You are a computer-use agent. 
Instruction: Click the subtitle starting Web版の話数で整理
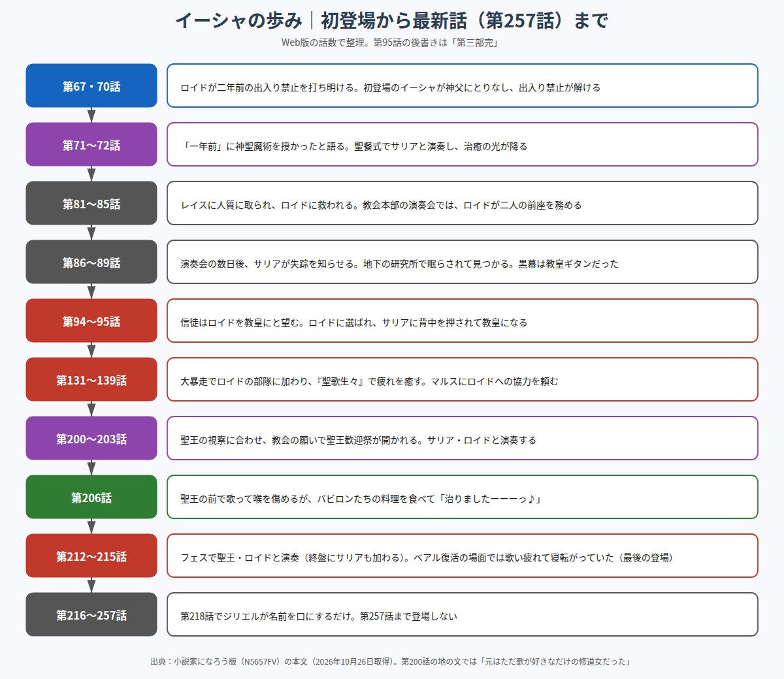click(x=391, y=43)
